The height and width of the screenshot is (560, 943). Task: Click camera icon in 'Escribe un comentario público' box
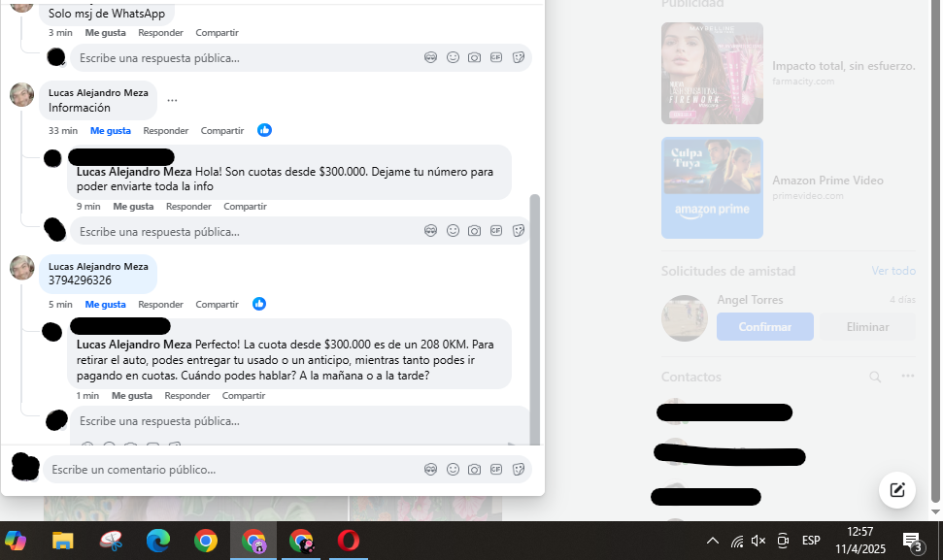point(474,470)
